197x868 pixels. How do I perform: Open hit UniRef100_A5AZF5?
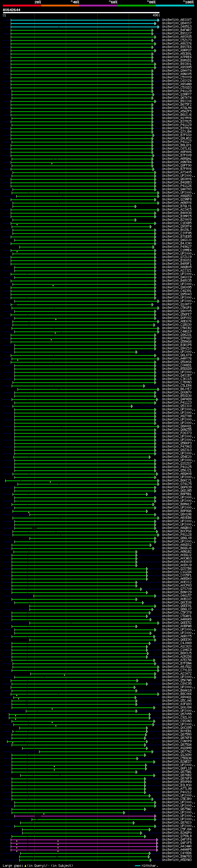(x=177, y=111)
